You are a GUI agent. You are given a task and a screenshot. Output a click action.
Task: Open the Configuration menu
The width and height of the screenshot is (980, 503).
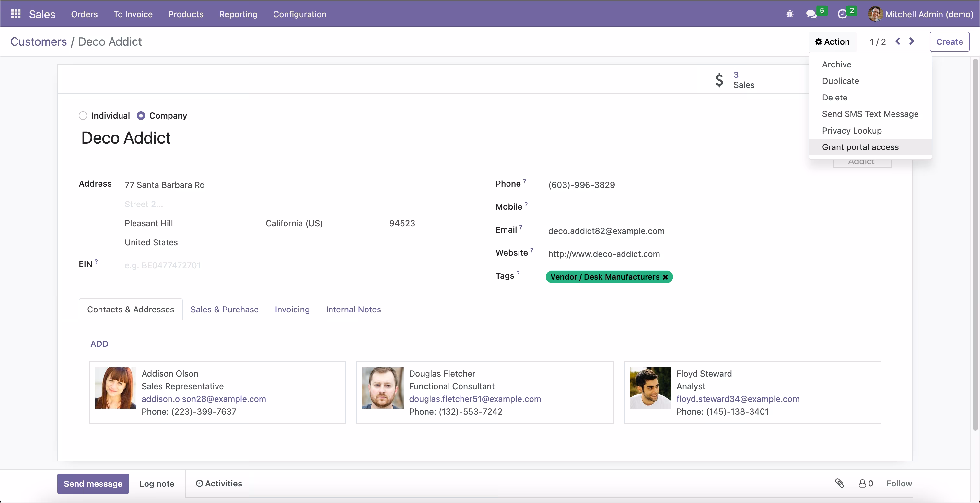[x=300, y=14]
